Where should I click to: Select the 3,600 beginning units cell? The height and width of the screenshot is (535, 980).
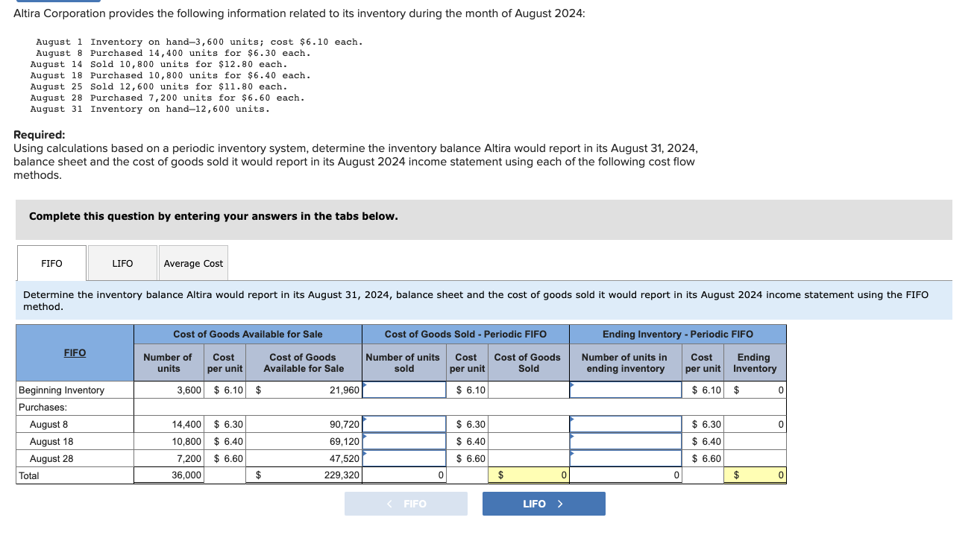169,390
